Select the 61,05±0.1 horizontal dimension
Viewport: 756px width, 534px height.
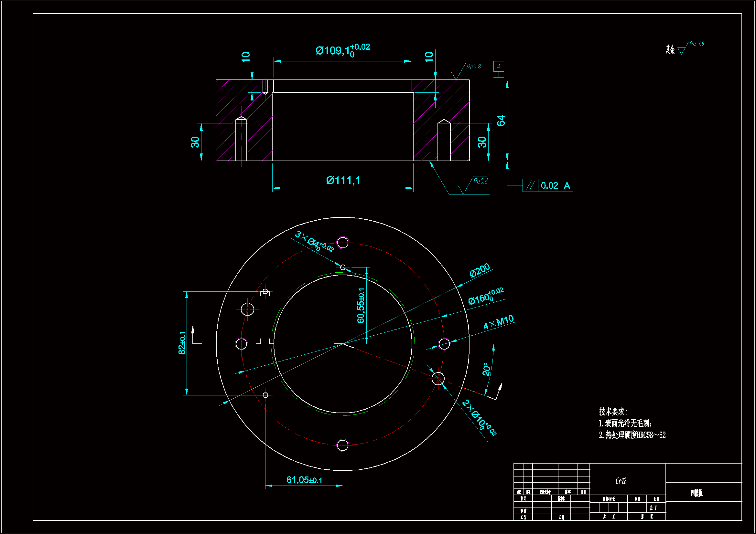pos(304,480)
